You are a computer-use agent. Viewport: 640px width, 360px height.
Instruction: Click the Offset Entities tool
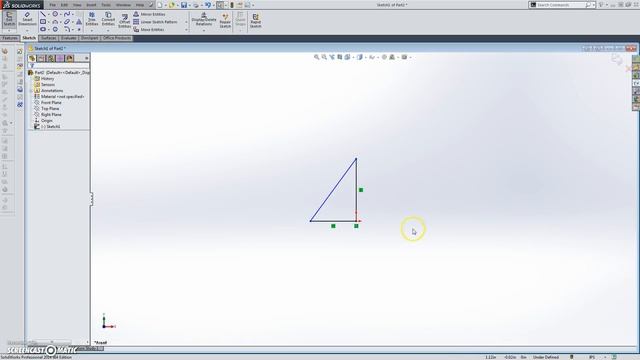pos(124,21)
